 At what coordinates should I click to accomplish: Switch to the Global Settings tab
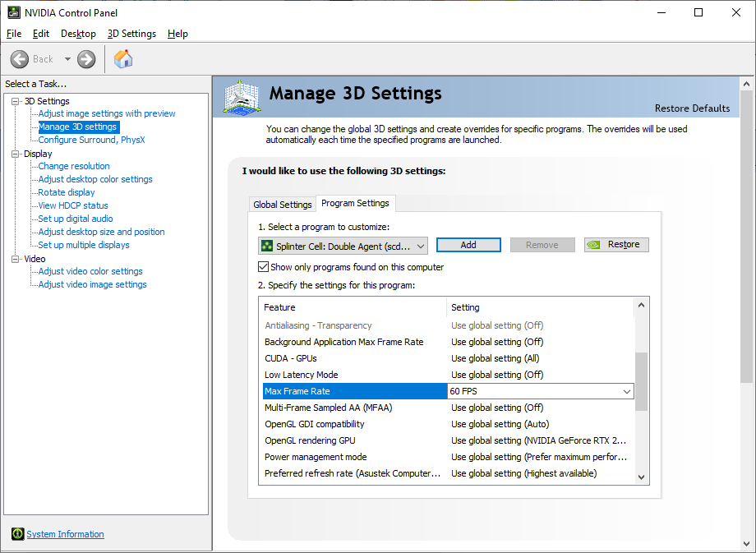[x=283, y=205]
